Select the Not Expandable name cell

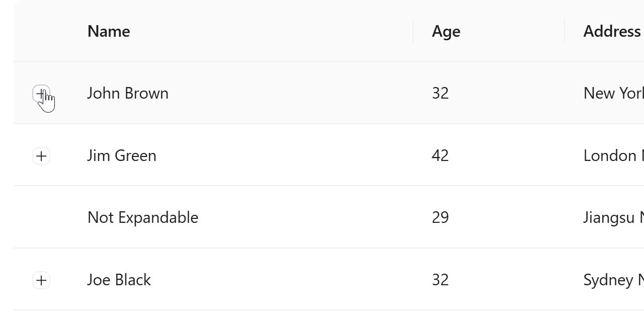pos(143,218)
